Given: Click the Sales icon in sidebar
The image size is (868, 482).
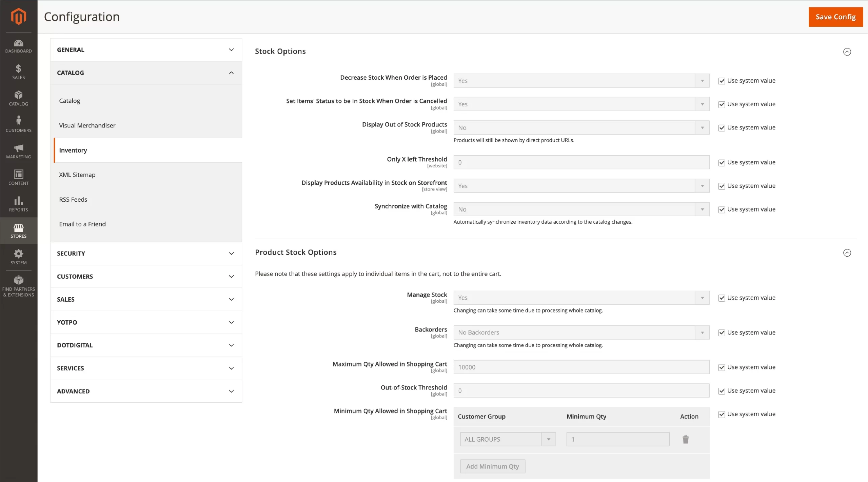Looking at the screenshot, I should tap(18, 71).
